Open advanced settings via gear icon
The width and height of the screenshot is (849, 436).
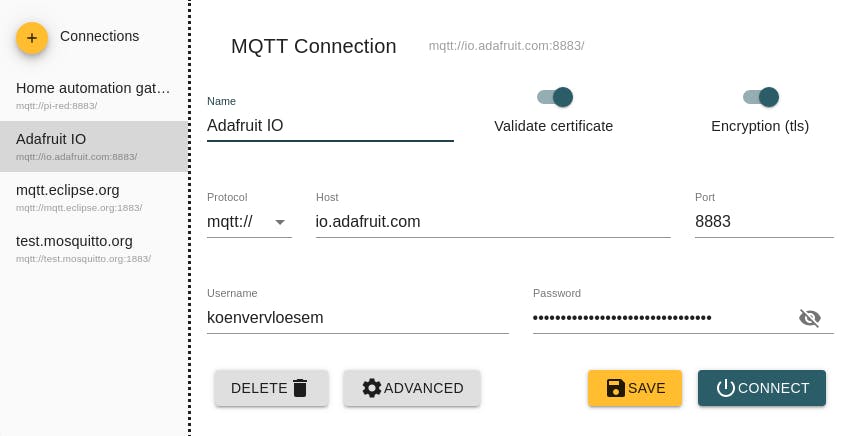[372, 388]
